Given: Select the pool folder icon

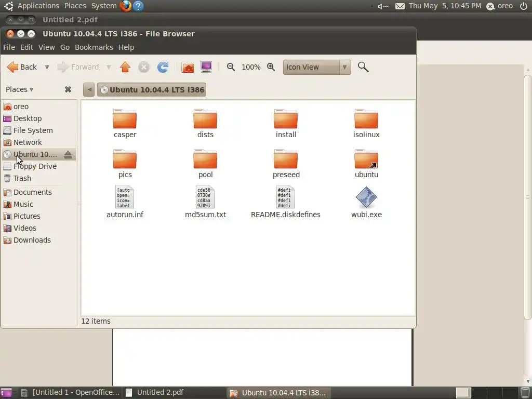Looking at the screenshot, I should (205, 159).
